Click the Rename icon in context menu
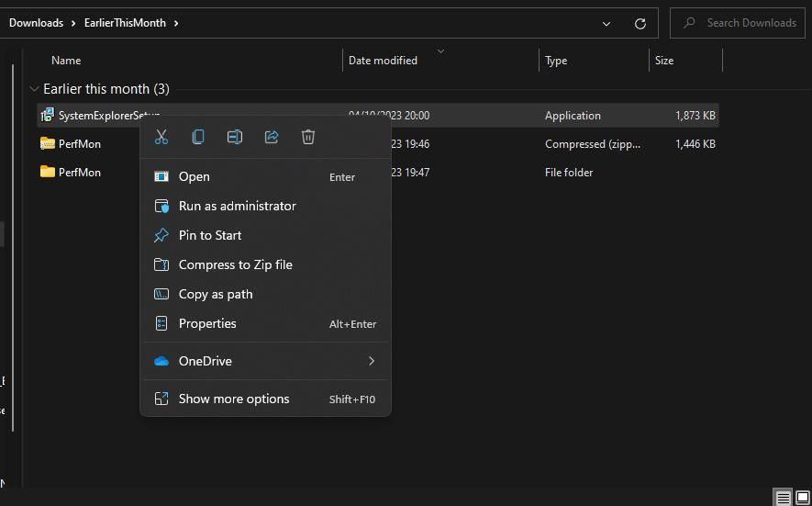The image size is (812, 506). [235, 137]
